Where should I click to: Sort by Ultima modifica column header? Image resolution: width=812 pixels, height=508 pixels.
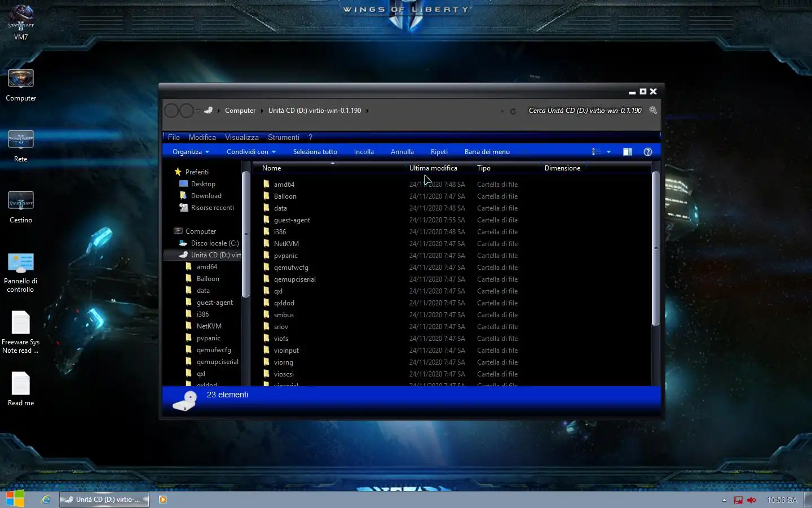point(439,168)
